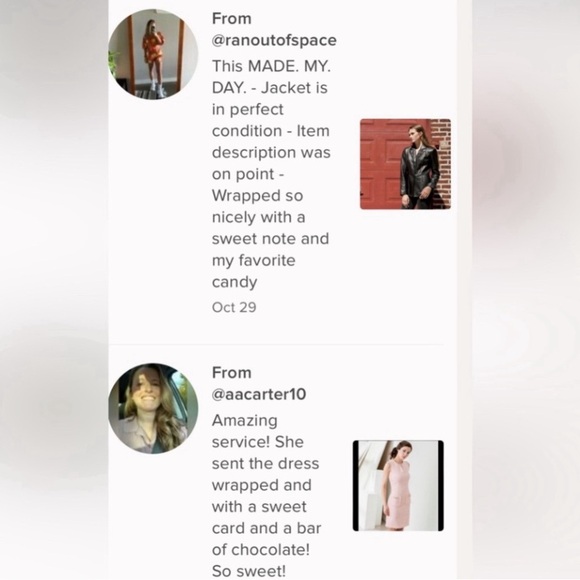The width and height of the screenshot is (580, 580).
Task: Click the "From" label above @aacarter10
Action: (x=232, y=372)
